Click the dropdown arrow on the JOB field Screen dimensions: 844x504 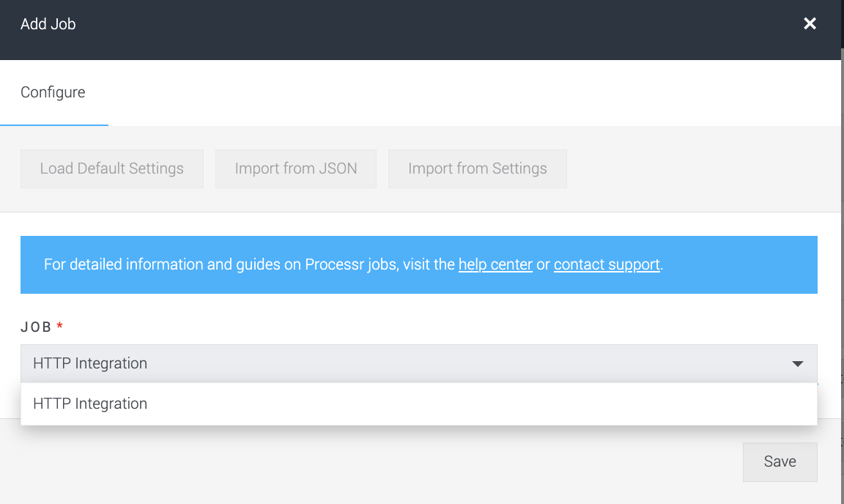798,363
